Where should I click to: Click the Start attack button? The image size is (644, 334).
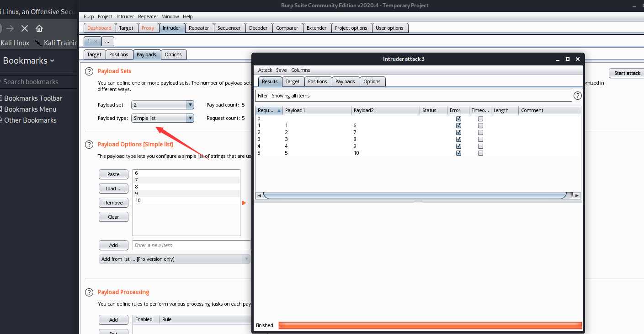pos(627,73)
